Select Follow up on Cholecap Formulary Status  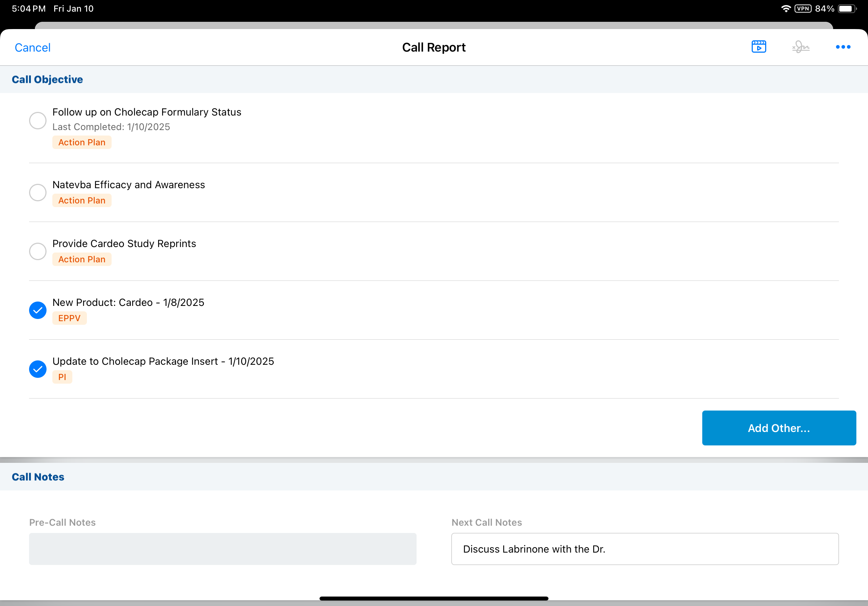[x=38, y=121]
